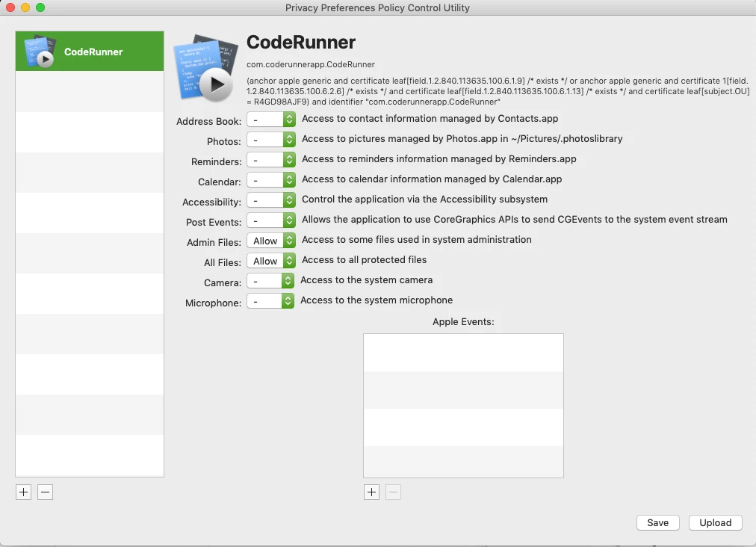Click the Upload button
756x547 pixels.
coord(715,522)
